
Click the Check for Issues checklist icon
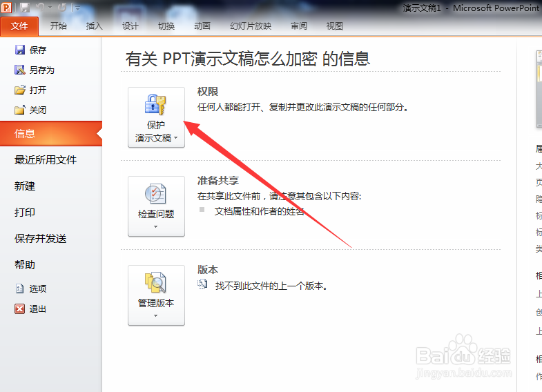[x=155, y=193]
